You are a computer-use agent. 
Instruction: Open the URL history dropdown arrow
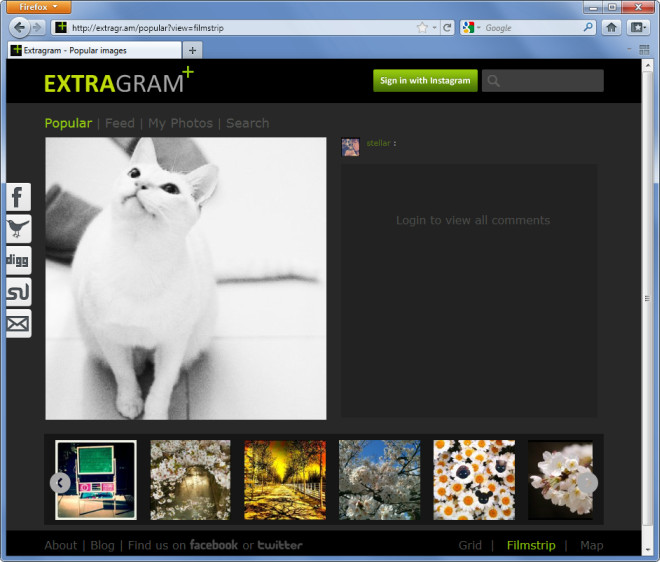point(434,28)
